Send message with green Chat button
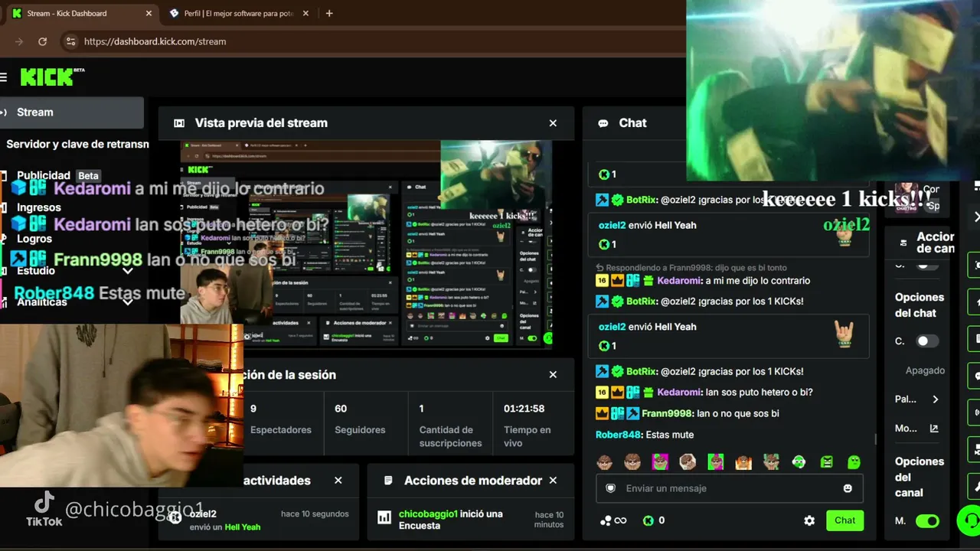 coord(845,520)
